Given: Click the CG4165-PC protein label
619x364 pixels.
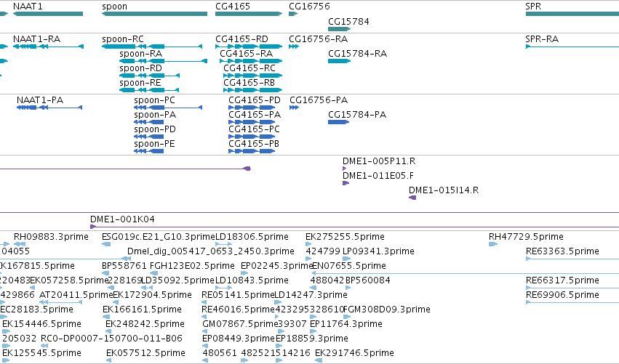Looking at the screenshot, I should point(255,129).
